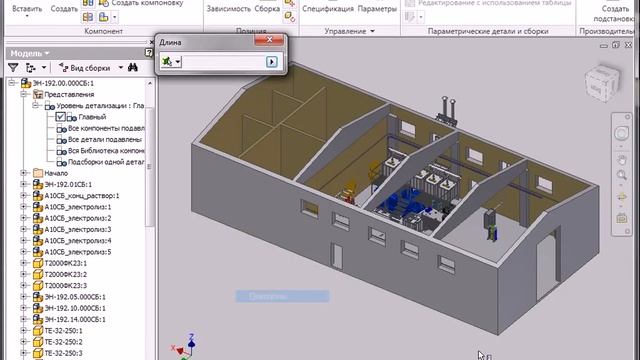640x360 pixels.
Task: Click the Создать компоновку icon
Action: tap(104, 3)
